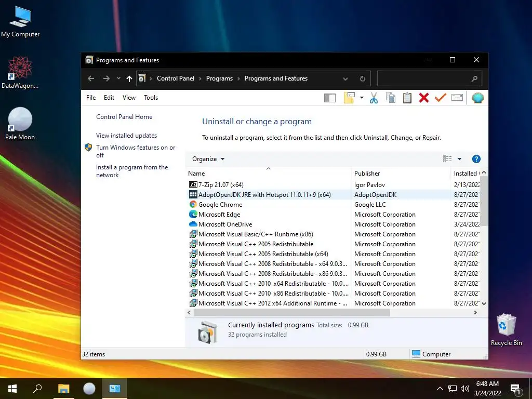
Task: Click Programs in the breadcrumb path
Action: (x=220, y=78)
